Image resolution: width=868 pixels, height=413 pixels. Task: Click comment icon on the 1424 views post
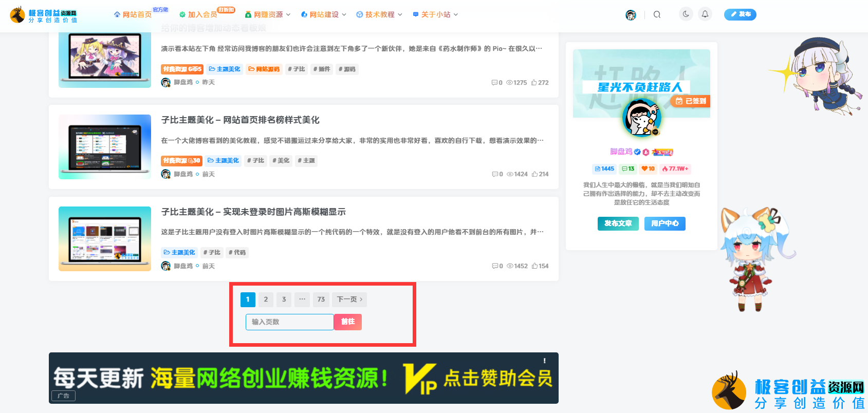495,174
